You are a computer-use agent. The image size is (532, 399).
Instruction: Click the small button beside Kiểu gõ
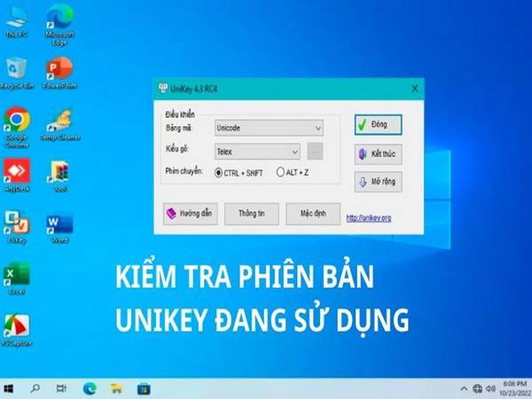pyautogui.click(x=315, y=152)
